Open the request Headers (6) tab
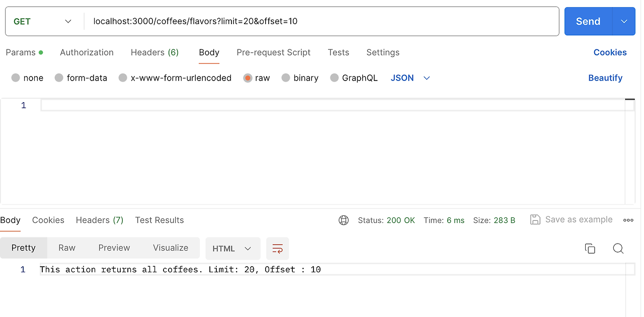The width and height of the screenshot is (644, 317). pos(154,52)
